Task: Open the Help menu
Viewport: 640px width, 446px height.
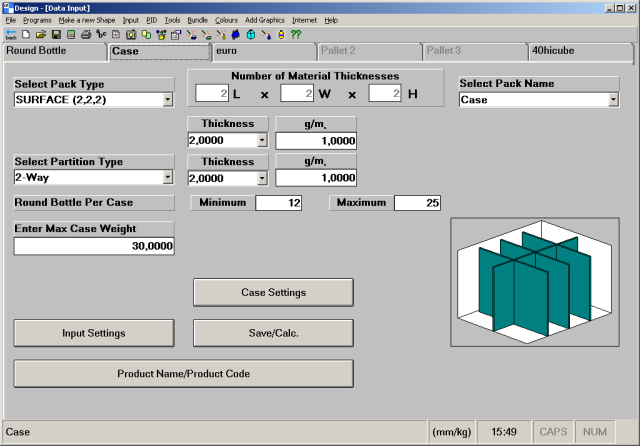Action: [331, 20]
